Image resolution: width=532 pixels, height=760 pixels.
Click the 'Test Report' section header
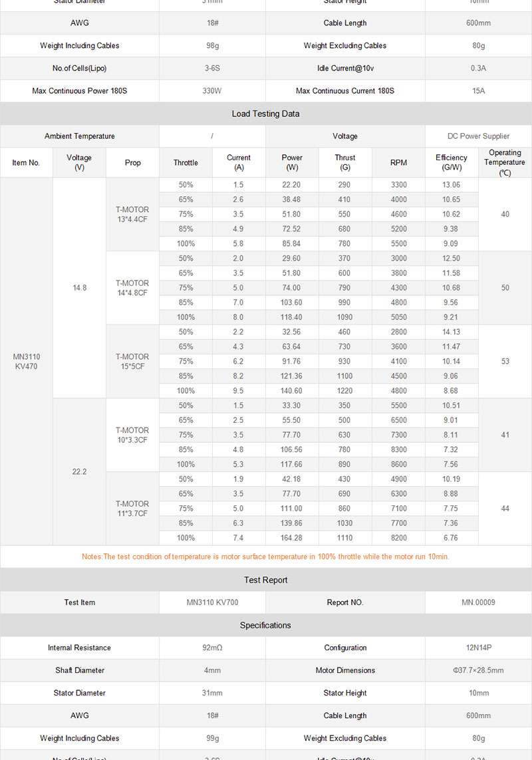click(x=266, y=580)
